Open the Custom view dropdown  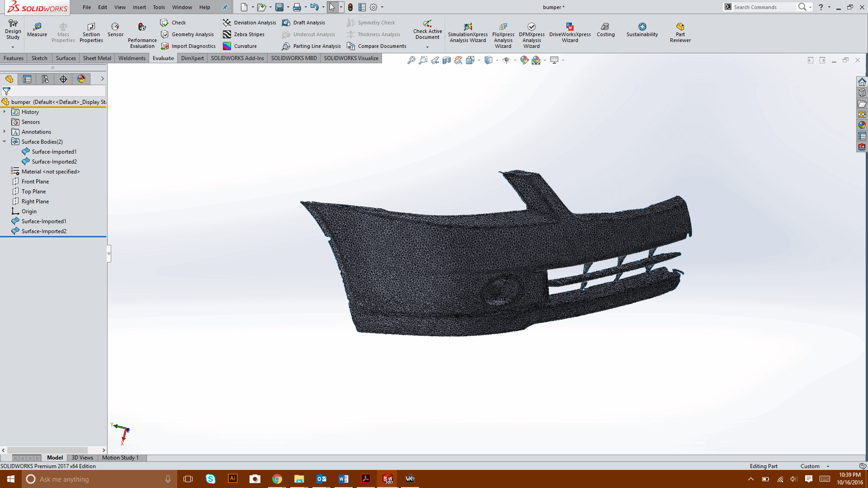(832, 466)
